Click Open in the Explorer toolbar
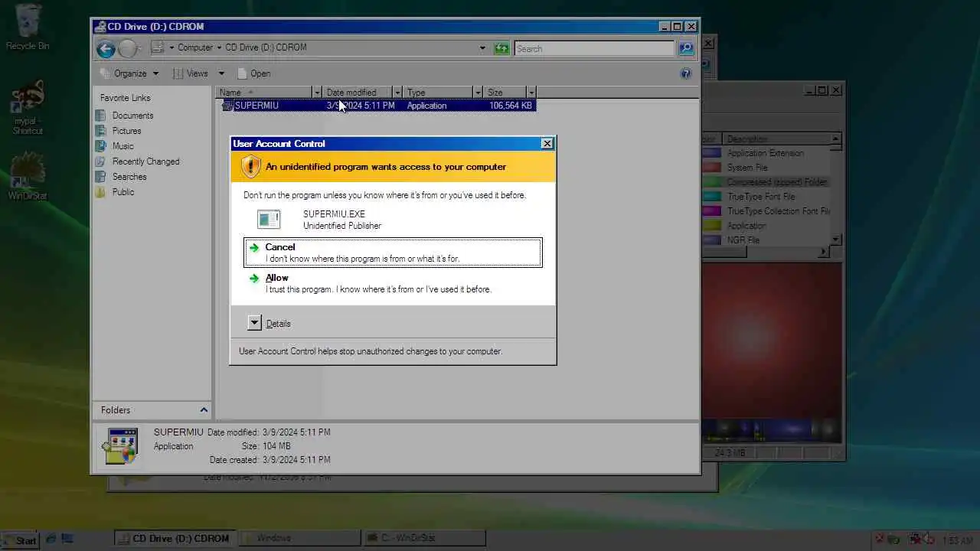Screen dimensions: 980x551 click(253, 73)
